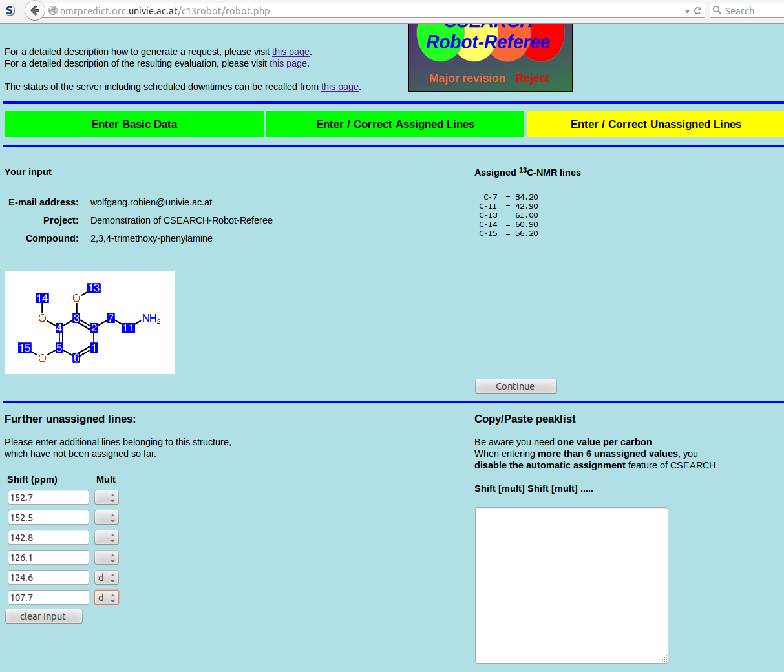Click the site identity icon in address bar
The width and height of the screenshot is (784, 672).
pos(53,11)
